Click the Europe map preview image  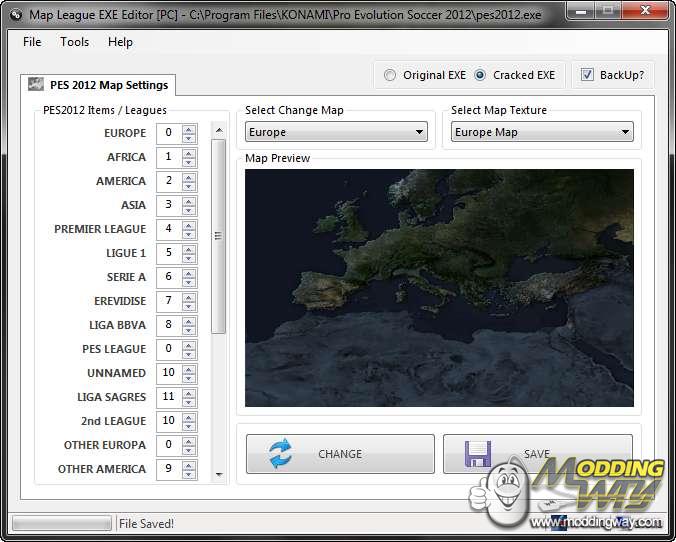tap(439, 287)
